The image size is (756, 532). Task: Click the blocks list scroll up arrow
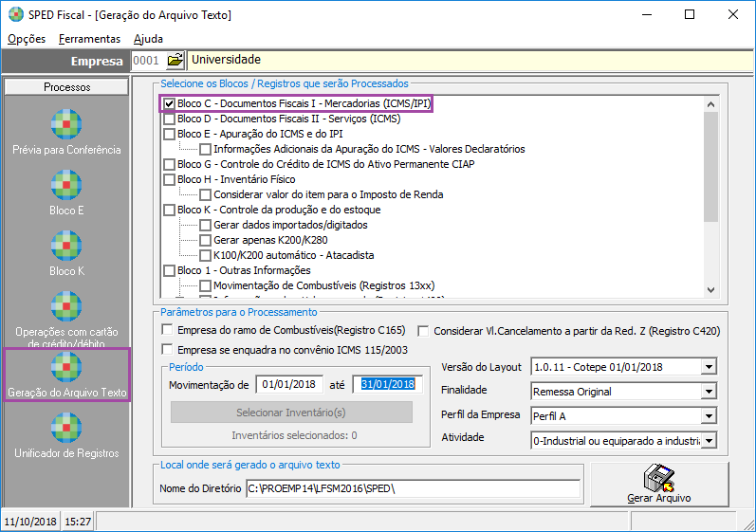click(710, 104)
